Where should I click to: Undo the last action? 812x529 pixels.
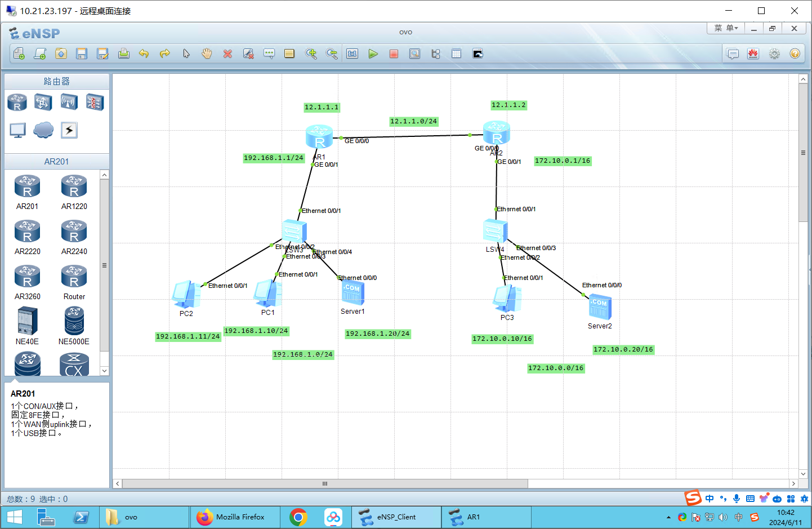point(144,54)
